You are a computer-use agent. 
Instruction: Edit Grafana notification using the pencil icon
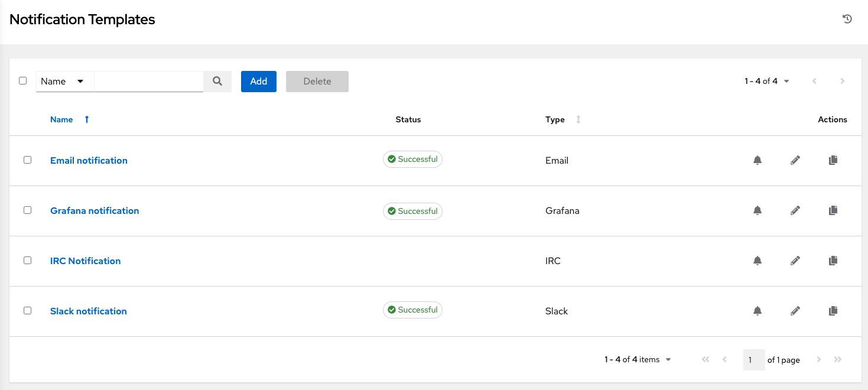coord(795,210)
